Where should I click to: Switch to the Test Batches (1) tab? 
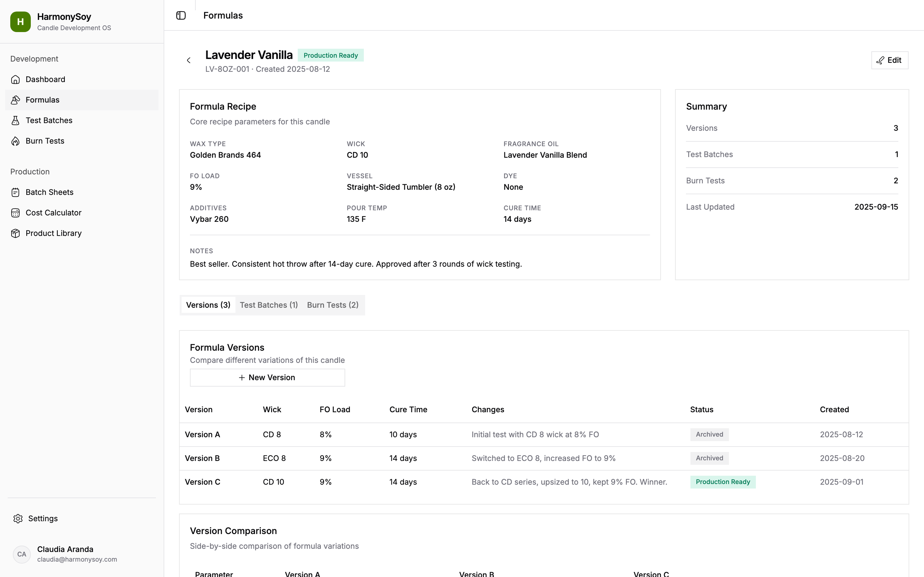[269, 305]
